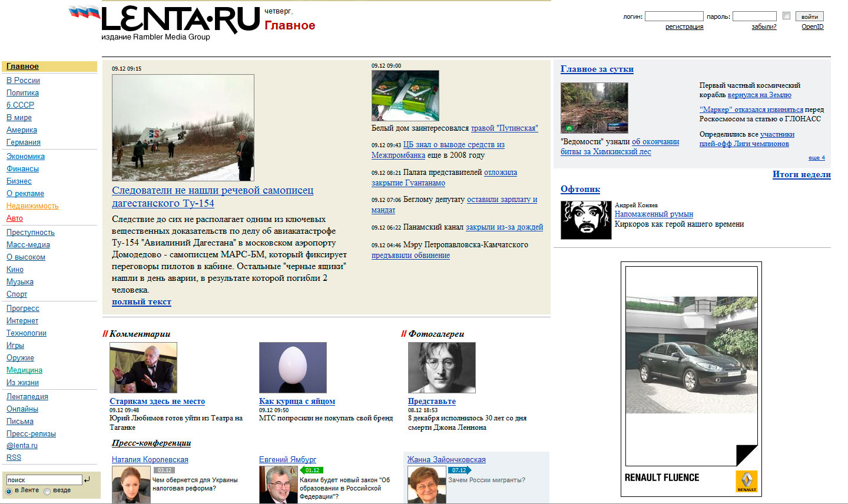Open the "В России" sidebar section
The height and width of the screenshot is (504, 848).
coord(23,81)
